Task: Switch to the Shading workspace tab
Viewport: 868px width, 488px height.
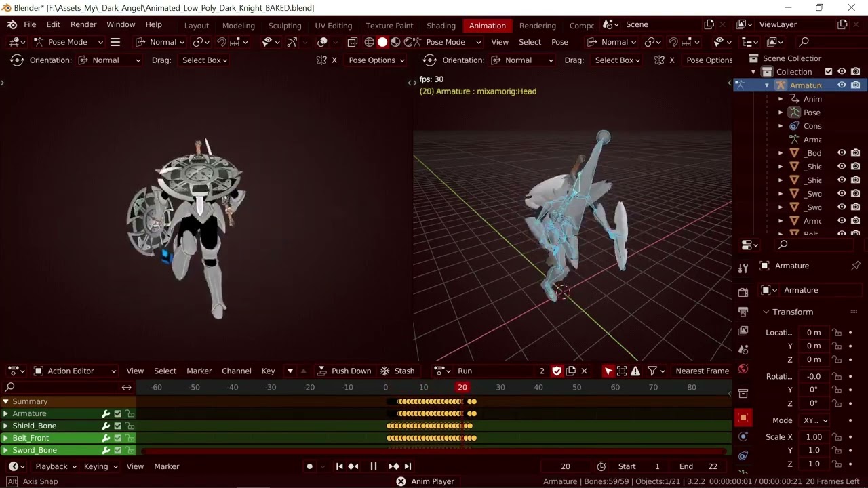Action: (441, 26)
